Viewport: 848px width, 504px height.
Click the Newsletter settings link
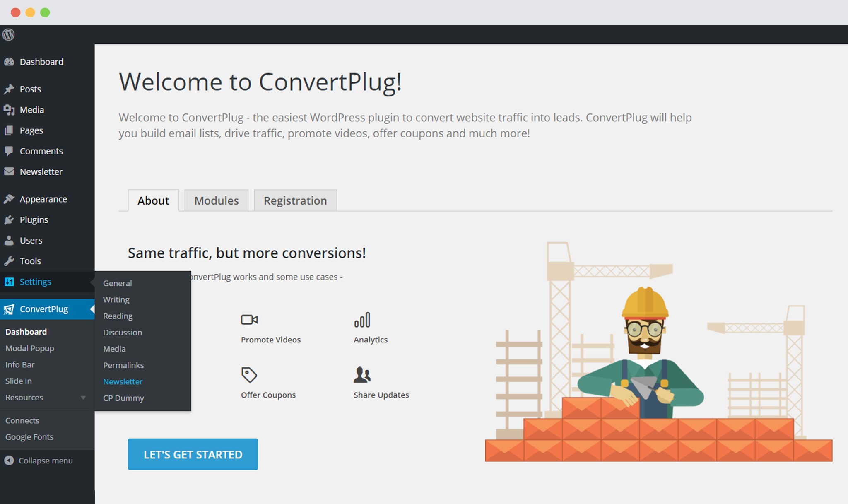(123, 381)
